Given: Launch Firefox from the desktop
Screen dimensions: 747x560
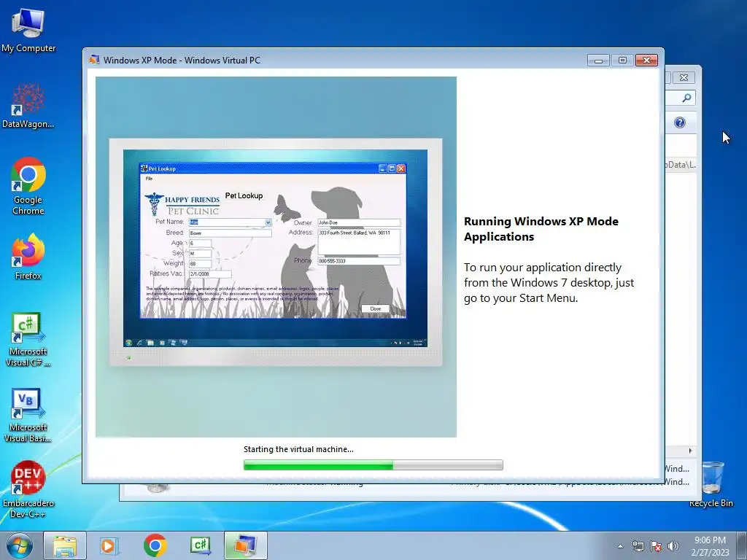Looking at the screenshot, I should click(x=28, y=257).
